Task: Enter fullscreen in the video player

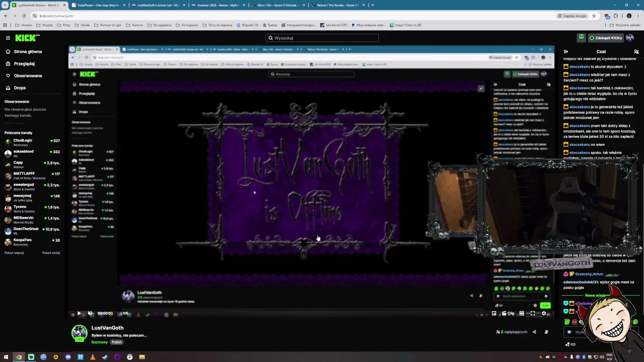Action: tap(533, 313)
